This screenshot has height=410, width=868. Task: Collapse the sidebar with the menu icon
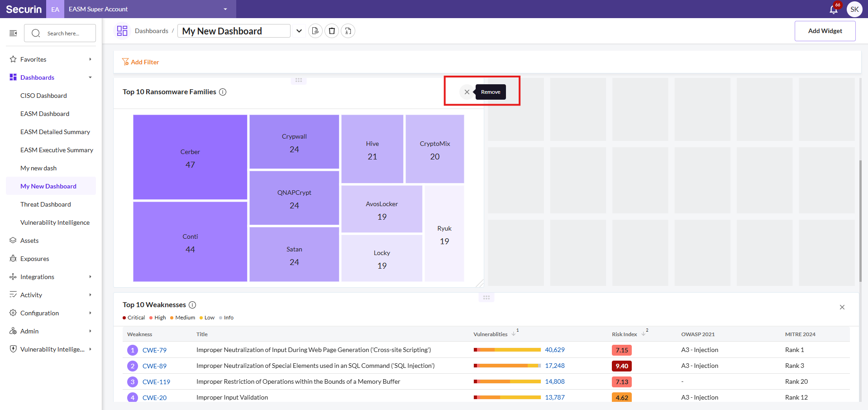coord(13,33)
